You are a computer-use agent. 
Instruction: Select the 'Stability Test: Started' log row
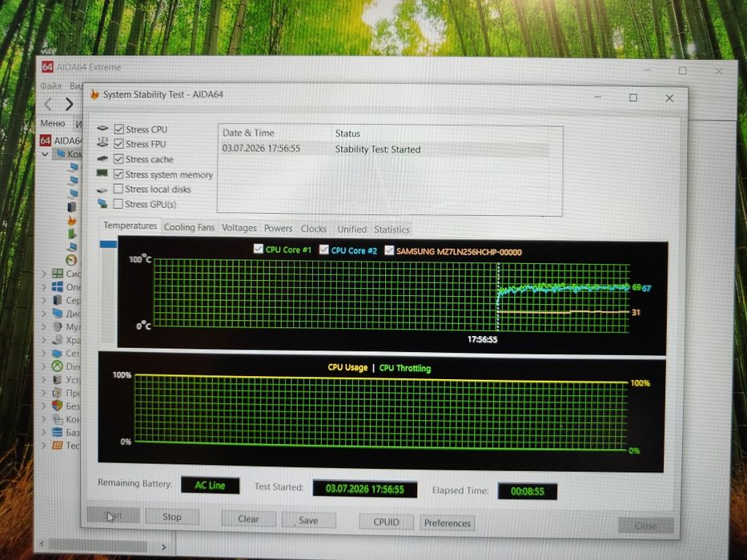[385, 149]
